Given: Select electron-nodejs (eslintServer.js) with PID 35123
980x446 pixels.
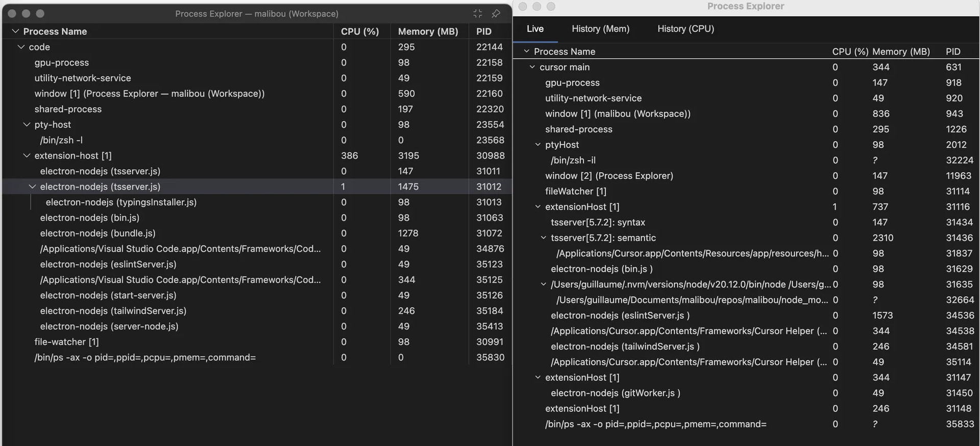Looking at the screenshot, I should (257, 265).
